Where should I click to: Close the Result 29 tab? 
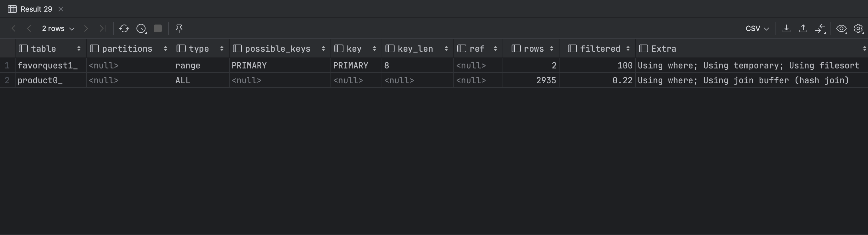point(61,9)
